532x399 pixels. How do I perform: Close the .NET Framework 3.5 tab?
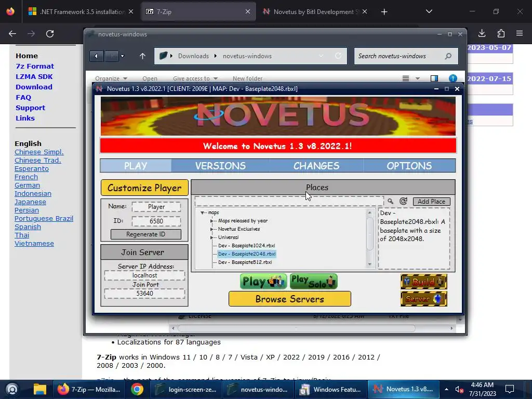pyautogui.click(x=130, y=11)
